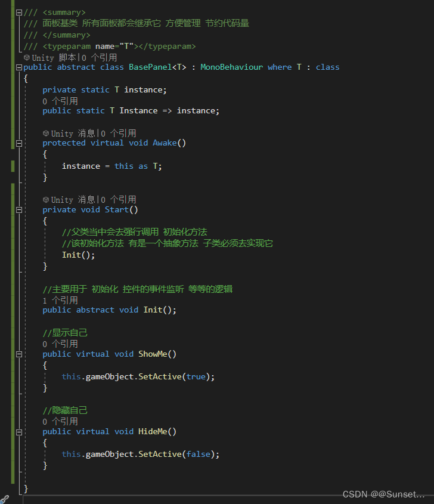Collapse the BasePanel class definition
The width and height of the screenshot is (434, 504).
19,67
